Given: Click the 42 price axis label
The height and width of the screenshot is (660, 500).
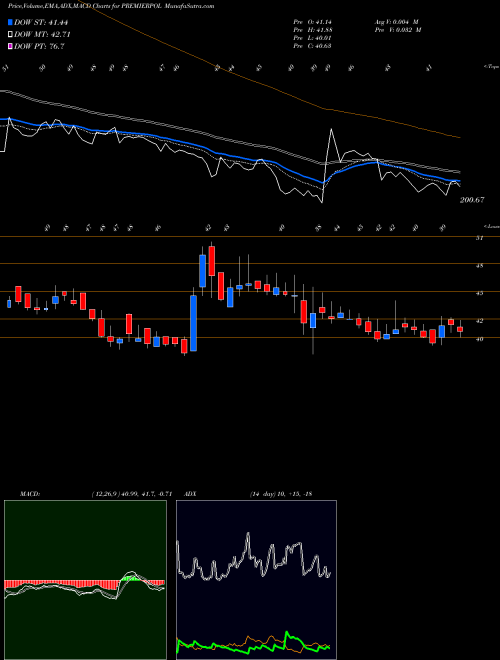Looking at the screenshot, I should point(479,321).
